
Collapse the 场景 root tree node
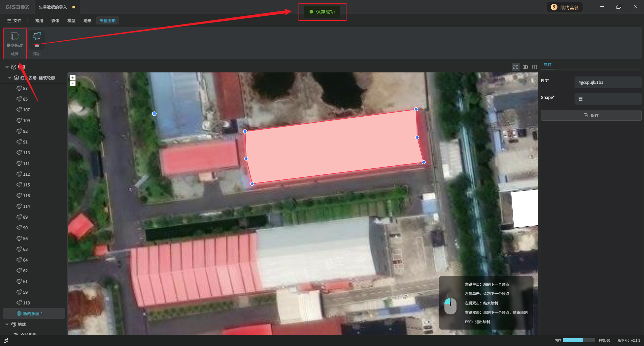tap(7, 67)
